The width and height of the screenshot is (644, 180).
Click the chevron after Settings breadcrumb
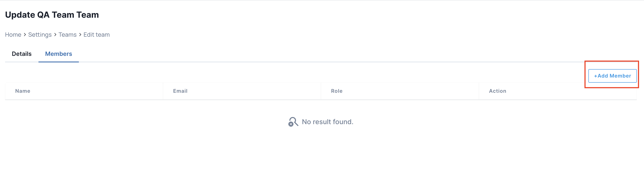click(55, 35)
